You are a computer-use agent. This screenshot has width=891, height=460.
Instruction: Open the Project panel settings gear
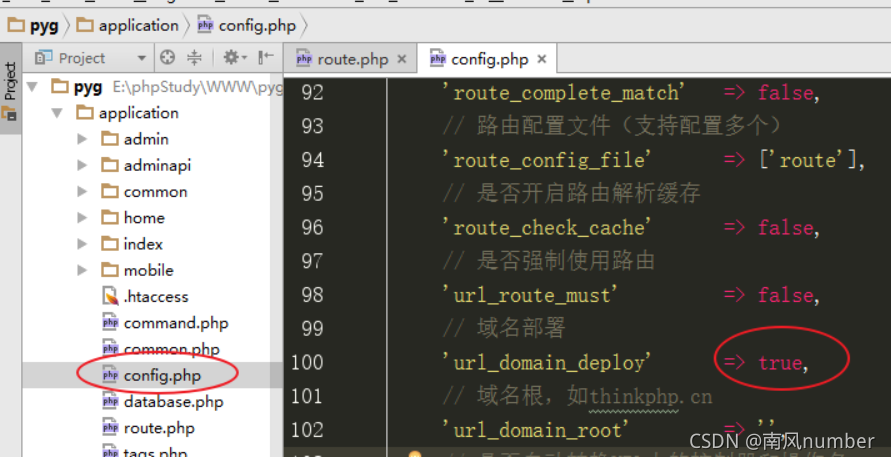[x=234, y=57]
